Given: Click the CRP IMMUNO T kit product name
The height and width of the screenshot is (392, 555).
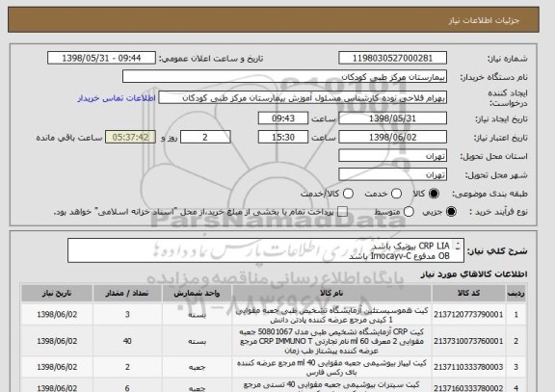Looking at the screenshot, I should 331,341.
